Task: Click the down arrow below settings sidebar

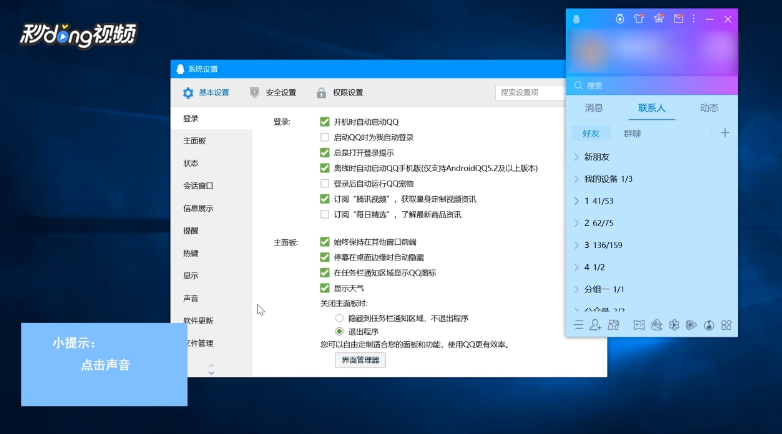Action: [x=211, y=373]
